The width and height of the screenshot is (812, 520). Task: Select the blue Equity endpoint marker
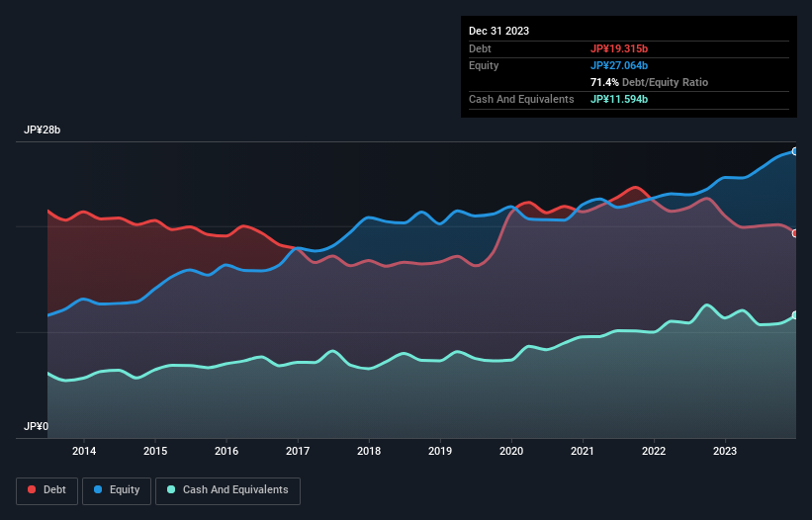point(795,151)
